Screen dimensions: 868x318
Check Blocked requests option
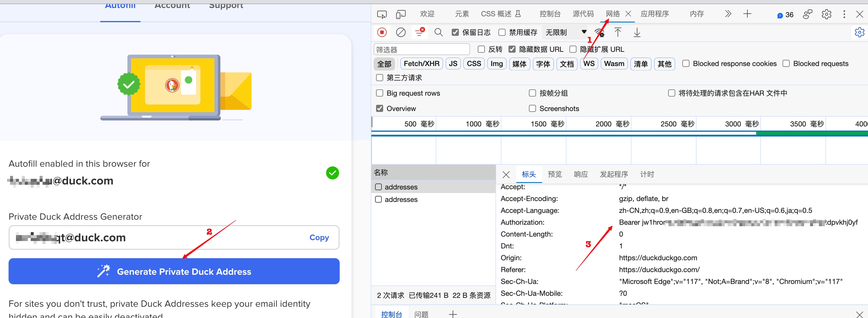pyautogui.click(x=786, y=63)
